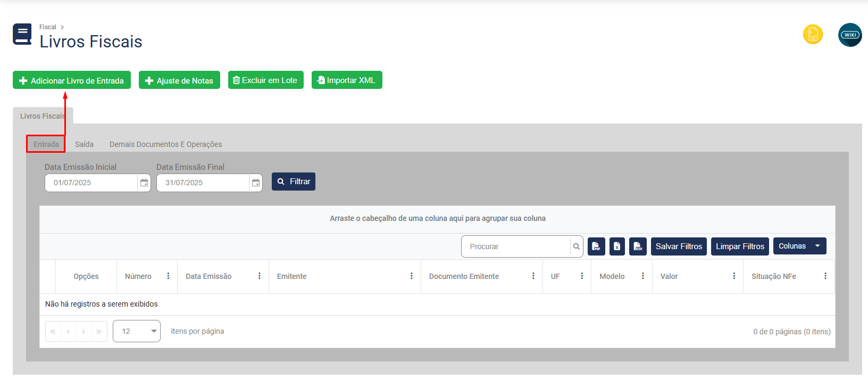Click '0 de 0 páginas (0 itens)' text
868x379 pixels.
[792, 332]
